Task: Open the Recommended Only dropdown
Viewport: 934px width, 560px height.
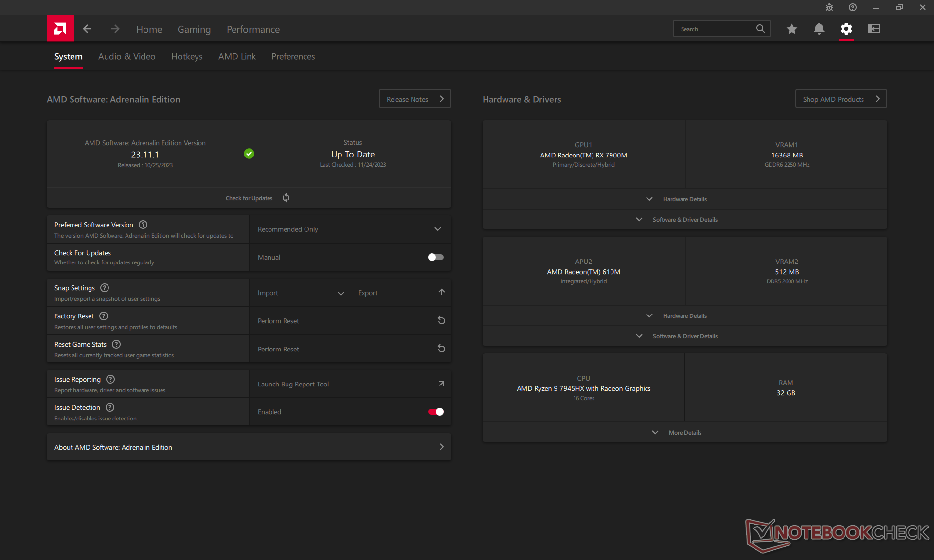Action: [350, 229]
